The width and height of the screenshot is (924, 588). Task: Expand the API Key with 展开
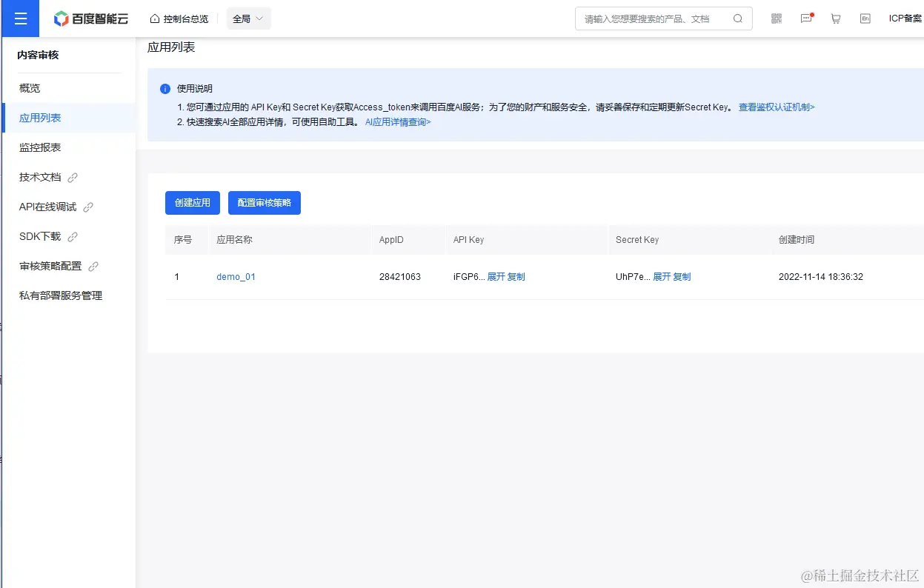tap(496, 277)
